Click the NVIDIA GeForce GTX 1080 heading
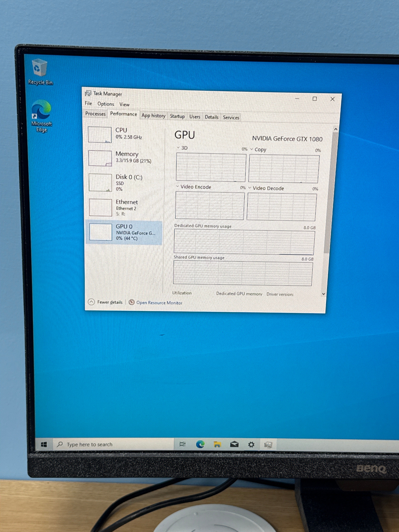 point(287,139)
